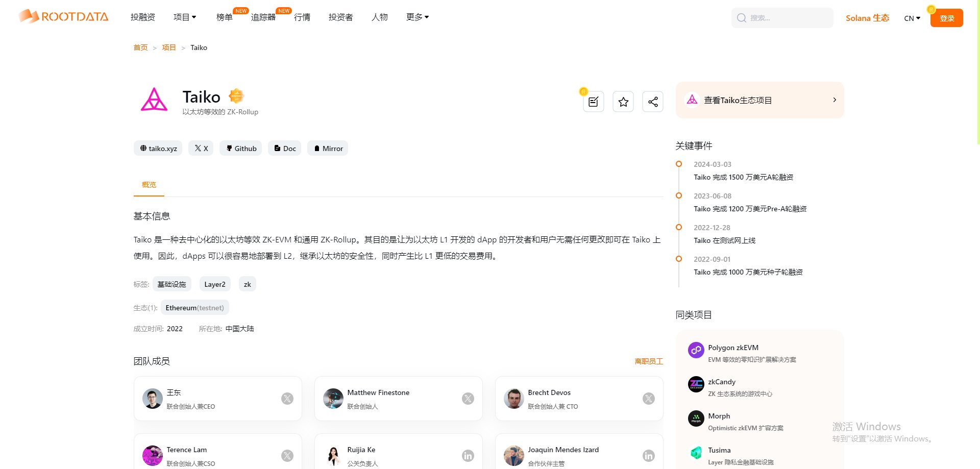Open the CN language dropdown

[912, 18]
